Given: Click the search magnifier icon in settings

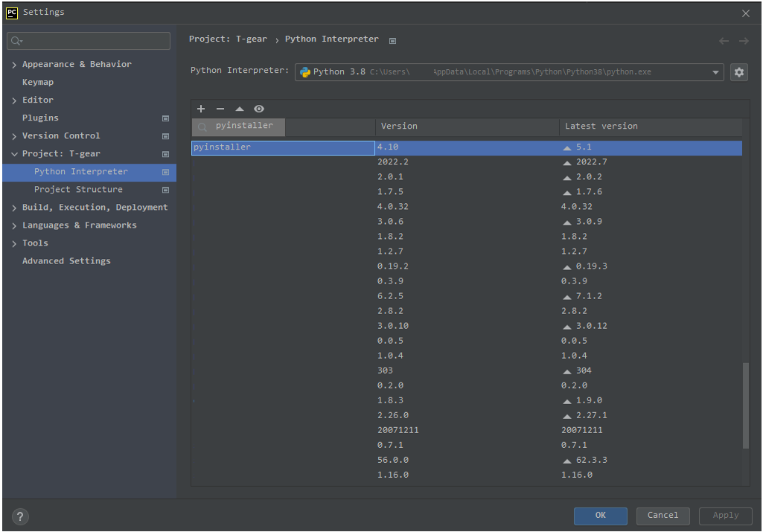Looking at the screenshot, I should [x=16, y=41].
